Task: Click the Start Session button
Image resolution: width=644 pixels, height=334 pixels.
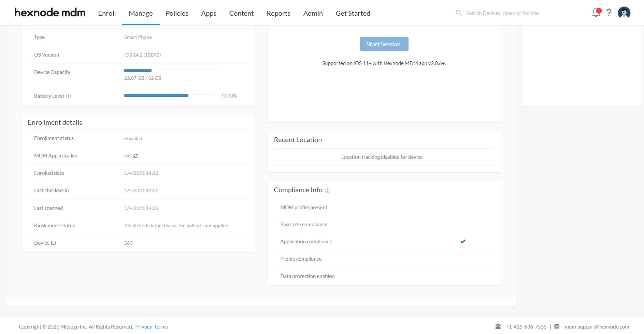Action: click(384, 44)
